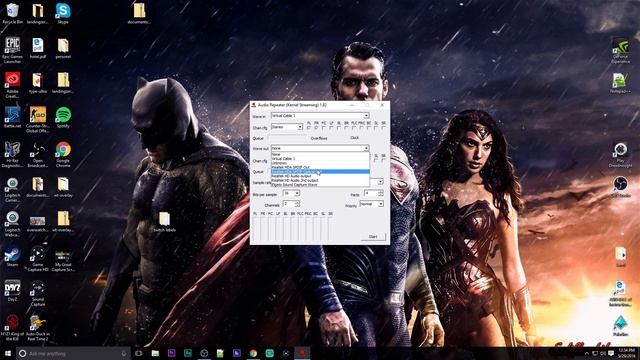640x360 pixels.
Task: Toggle BR checkbox in Wave in channel row
Action: (346, 128)
